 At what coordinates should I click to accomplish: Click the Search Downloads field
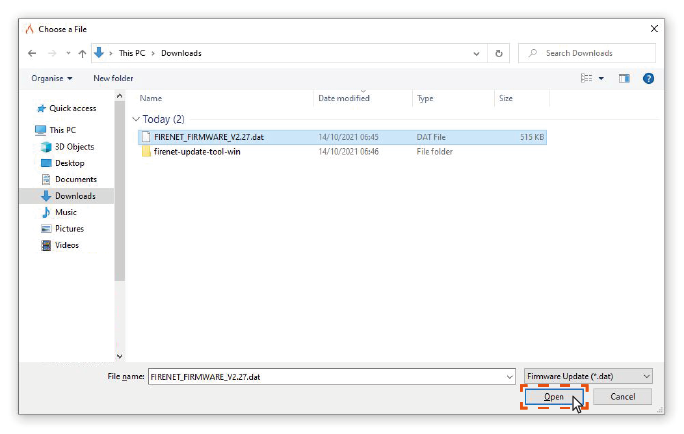[x=587, y=53]
